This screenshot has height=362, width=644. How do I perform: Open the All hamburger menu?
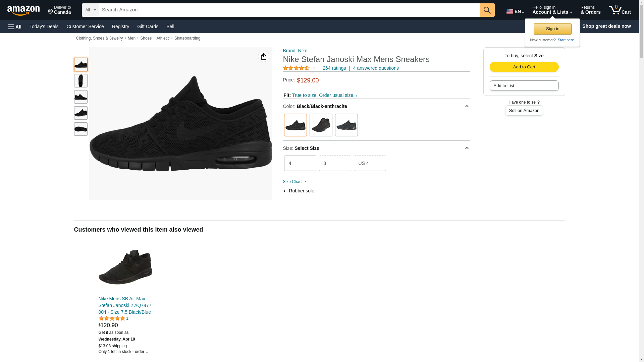[15, 26]
